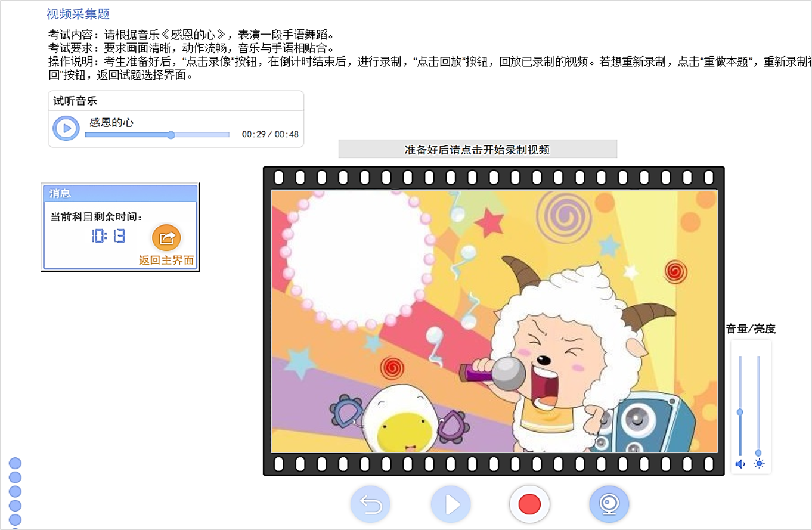Click the 感恩的心 track title
The image size is (812, 530).
(x=111, y=122)
